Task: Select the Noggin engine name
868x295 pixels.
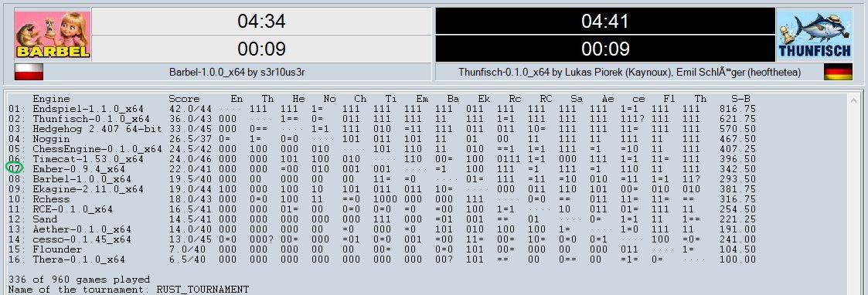Action: point(52,139)
